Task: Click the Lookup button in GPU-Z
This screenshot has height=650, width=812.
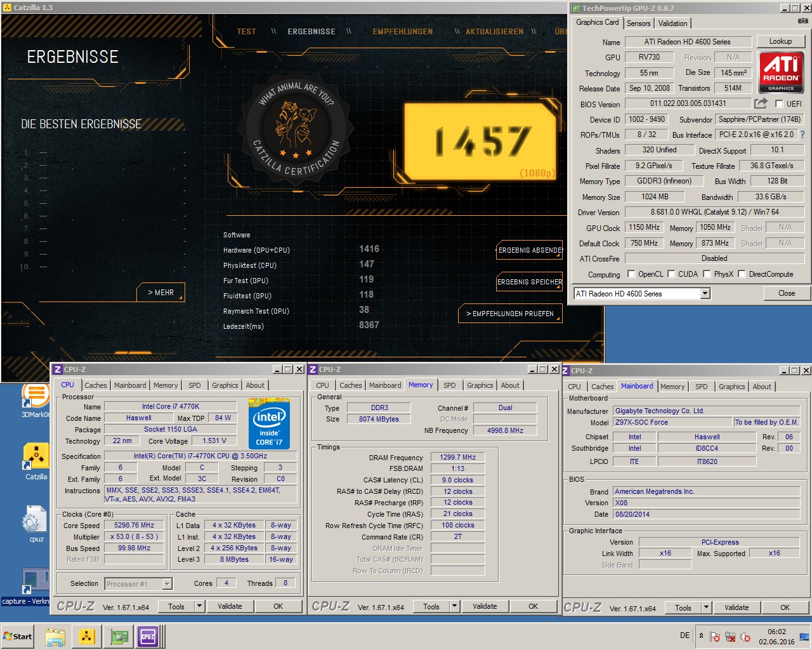Action: coord(780,41)
